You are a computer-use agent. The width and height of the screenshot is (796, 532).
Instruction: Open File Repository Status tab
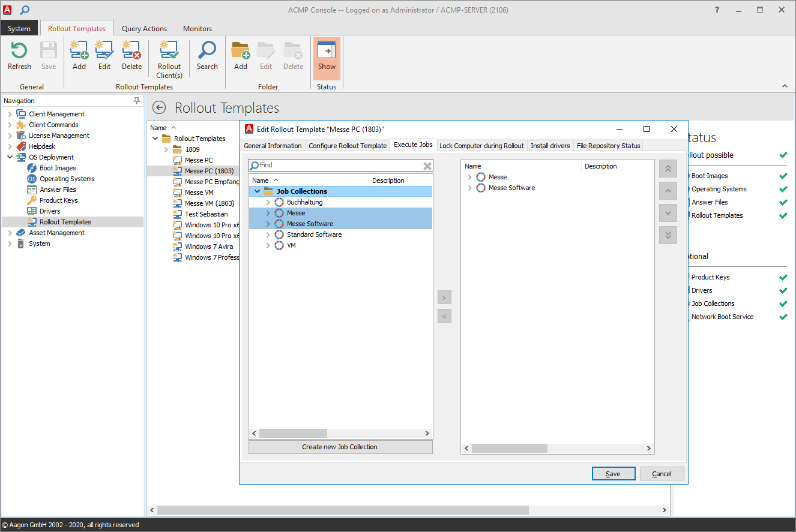point(609,146)
